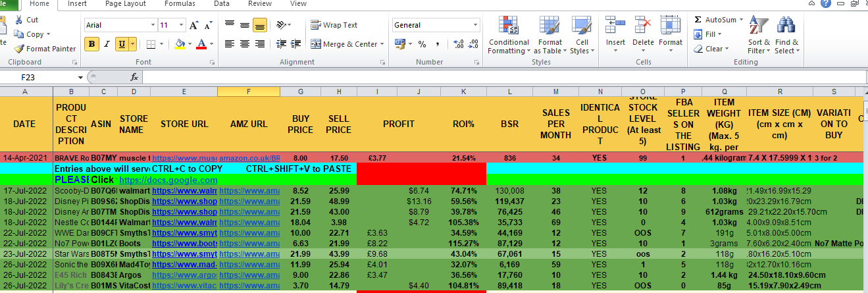Switch to the Insert tab
Viewport: 868px width, 293px height.
coord(77,4)
